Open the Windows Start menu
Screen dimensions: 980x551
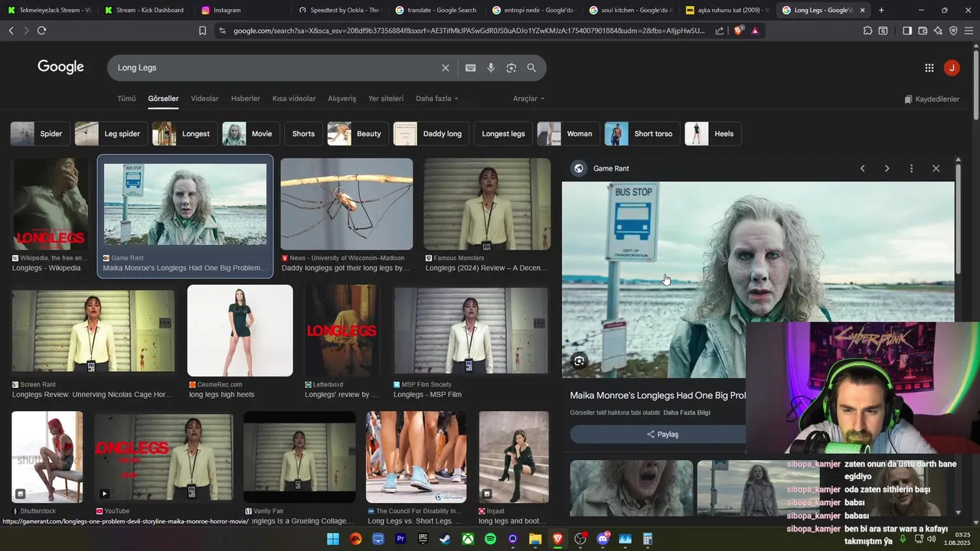(333, 539)
